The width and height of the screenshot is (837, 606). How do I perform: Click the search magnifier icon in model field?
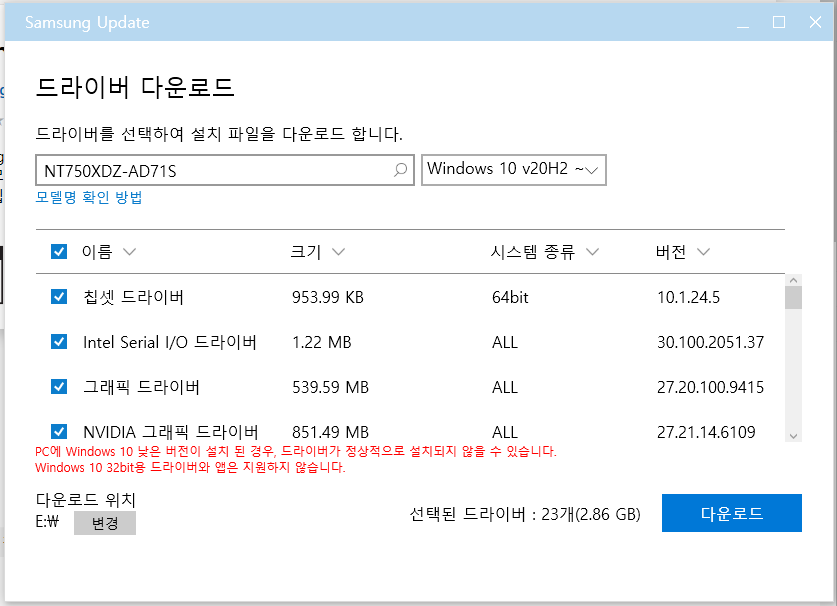pyautogui.click(x=400, y=170)
